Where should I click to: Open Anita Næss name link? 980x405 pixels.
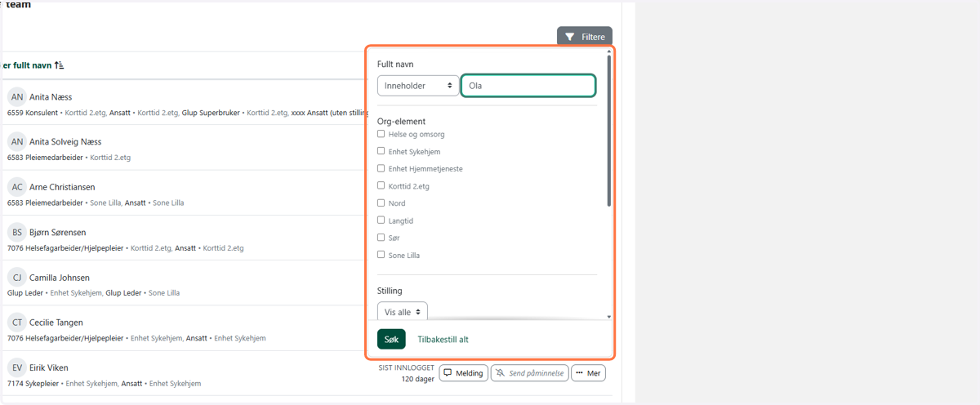tap(51, 97)
